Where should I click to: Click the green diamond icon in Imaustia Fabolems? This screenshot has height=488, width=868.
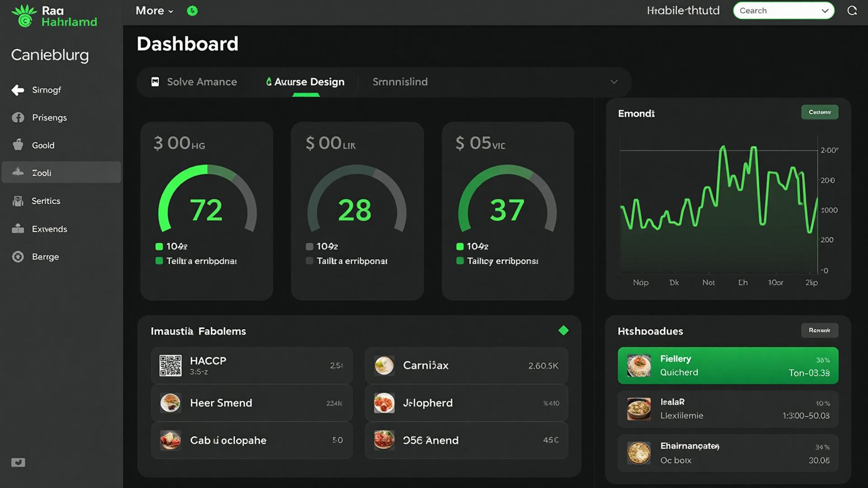[x=563, y=331]
